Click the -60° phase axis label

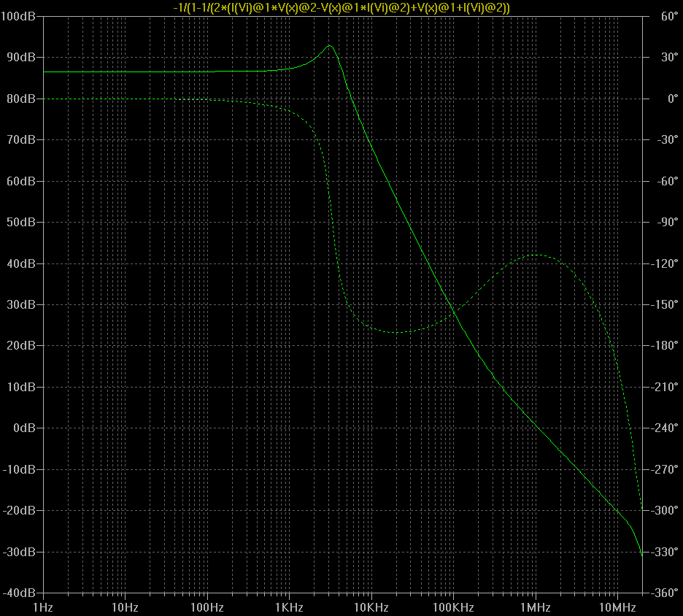pos(668,181)
